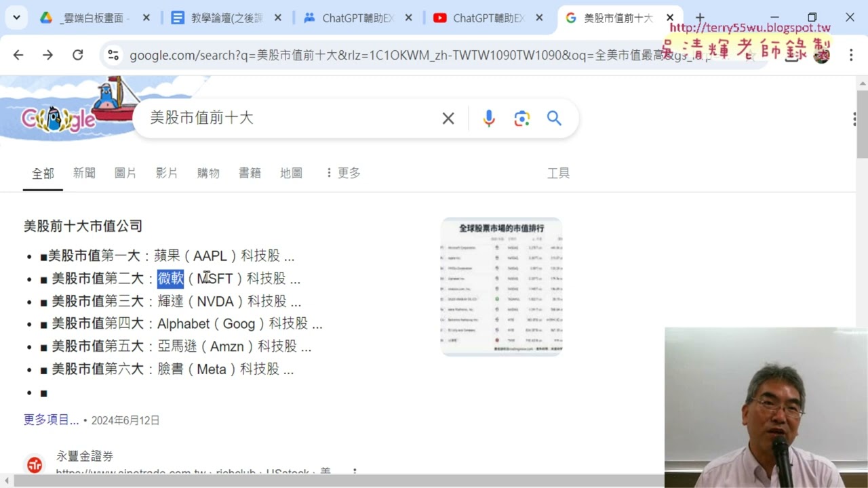The height and width of the screenshot is (488, 868).
Task: Open the 永豐金證券 result source
Action: click(85, 457)
